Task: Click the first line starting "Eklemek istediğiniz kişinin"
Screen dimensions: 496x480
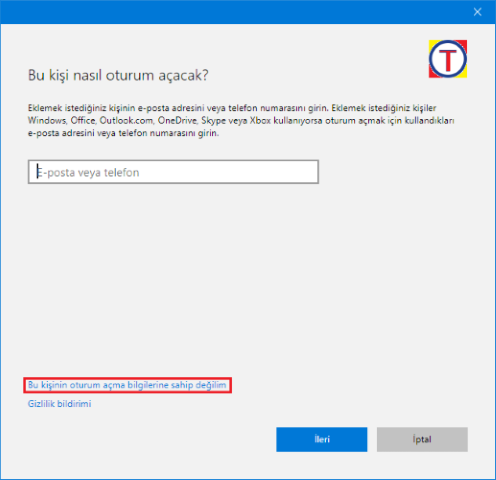Action: (x=232, y=108)
